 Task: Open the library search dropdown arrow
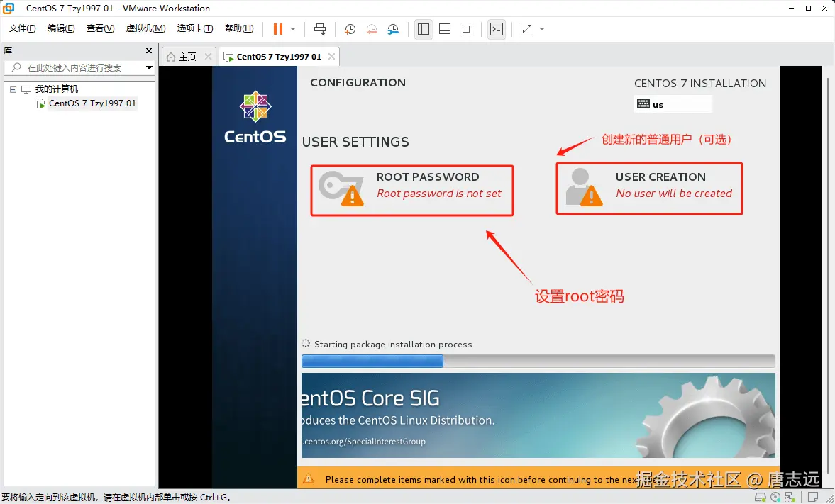click(x=149, y=67)
